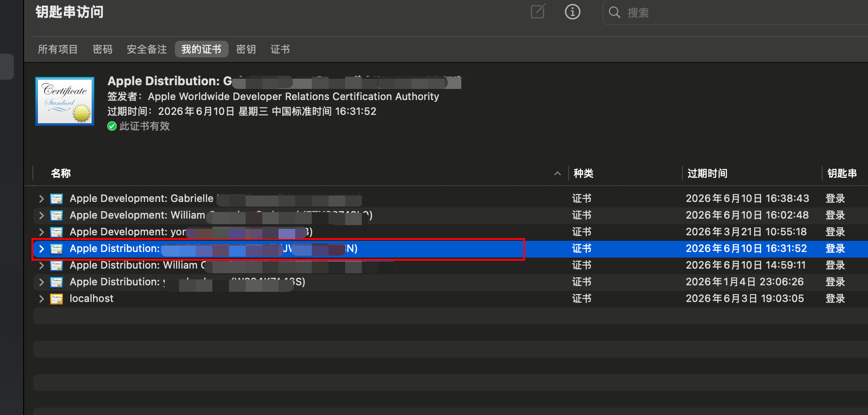Click 证书 type cell in the localhost row
Screen dimensions: 868x415
click(x=582, y=298)
